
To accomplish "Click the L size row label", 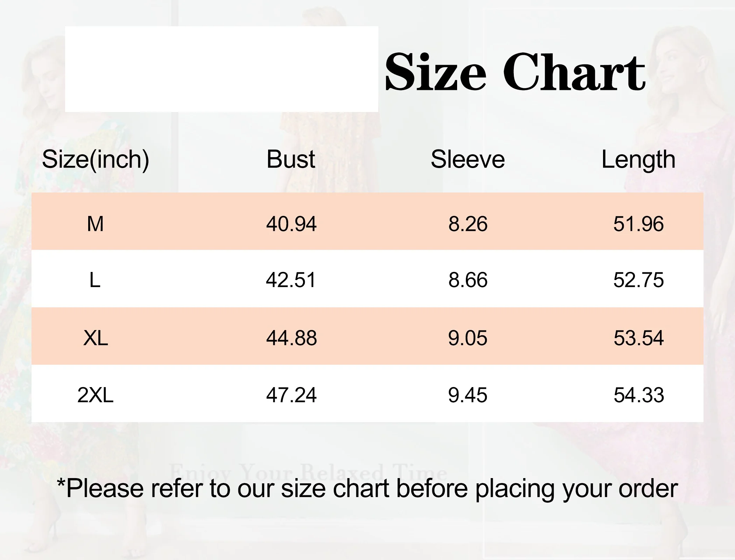I will (x=95, y=280).
